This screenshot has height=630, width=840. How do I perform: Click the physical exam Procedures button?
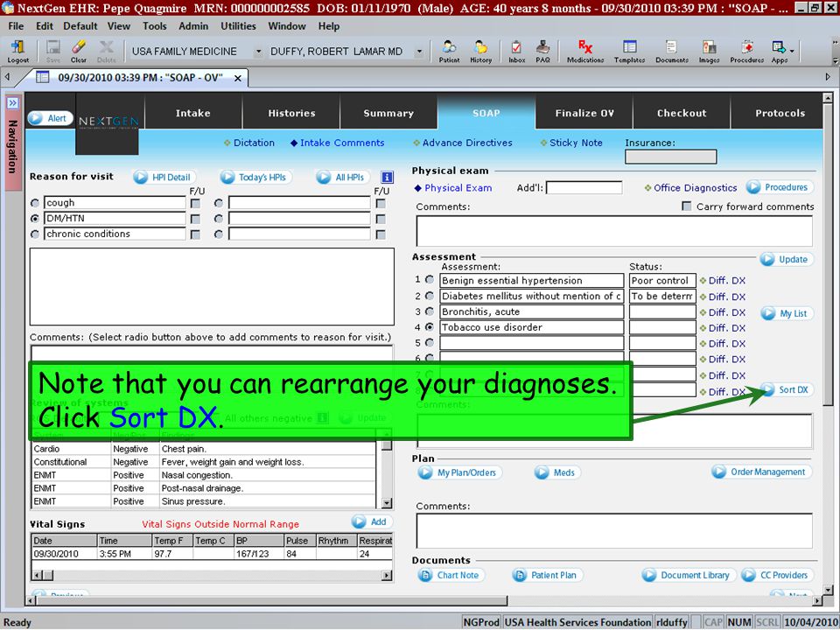tap(780, 187)
